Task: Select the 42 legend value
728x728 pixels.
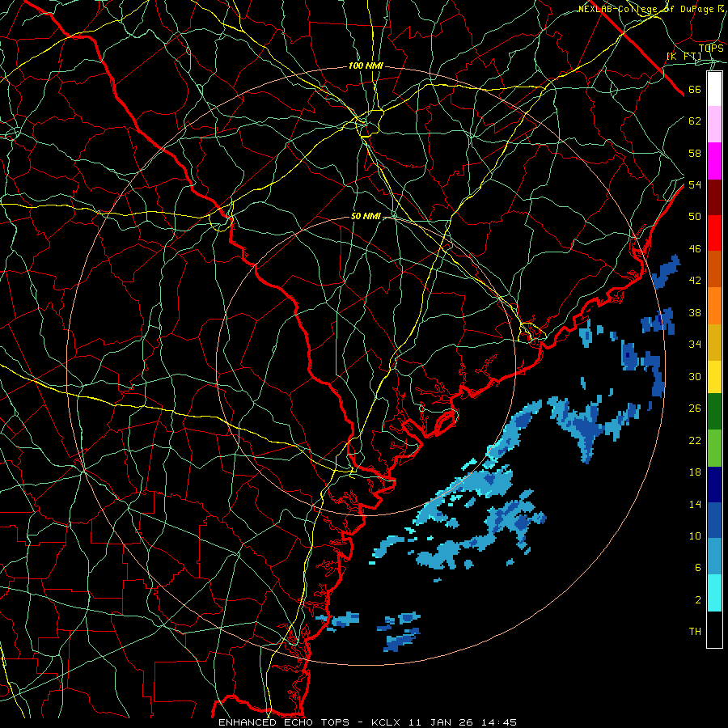Action: (695, 281)
